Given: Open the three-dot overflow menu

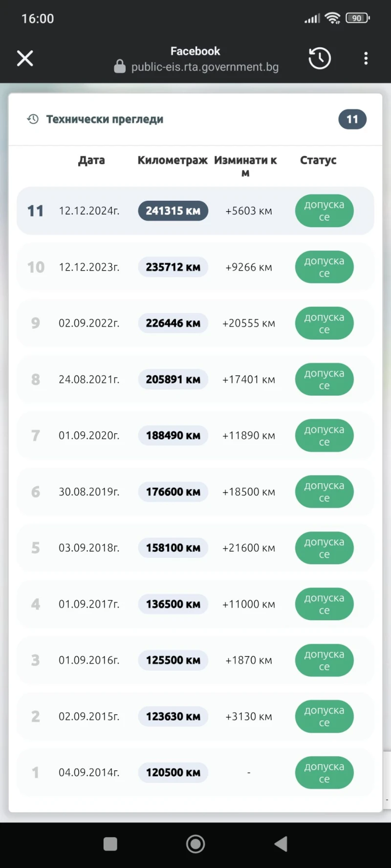Looking at the screenshot, I should [x=366, y=59].
